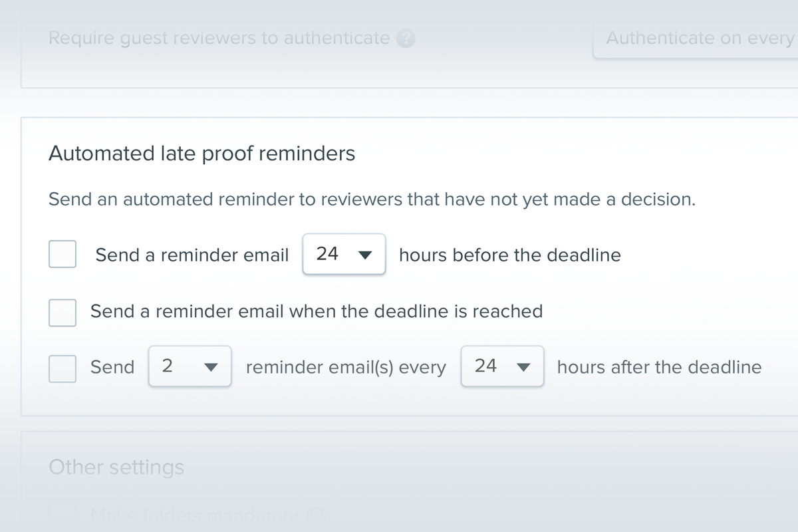Click the 'hours after the deadline' text
This screenshot has width=798, height=532.
pyautogui.click(x=659, y=367)
